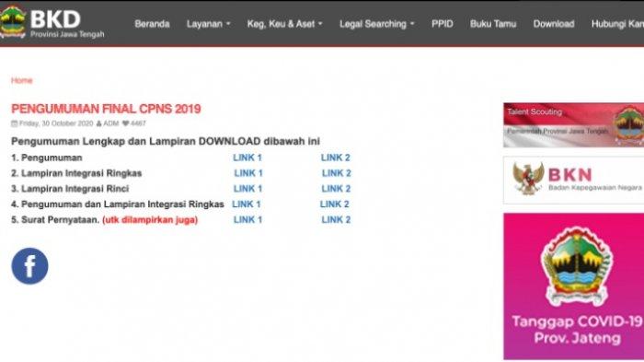Open the PPID menu item

(x=442, y=24)
